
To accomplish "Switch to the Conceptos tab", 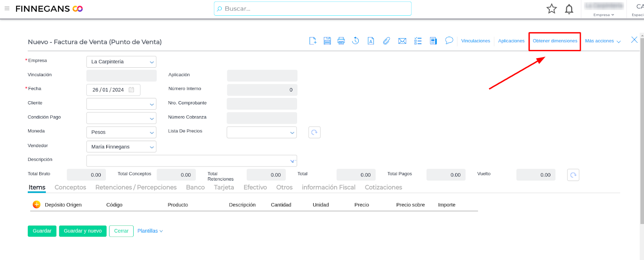I will click(70, 187).
